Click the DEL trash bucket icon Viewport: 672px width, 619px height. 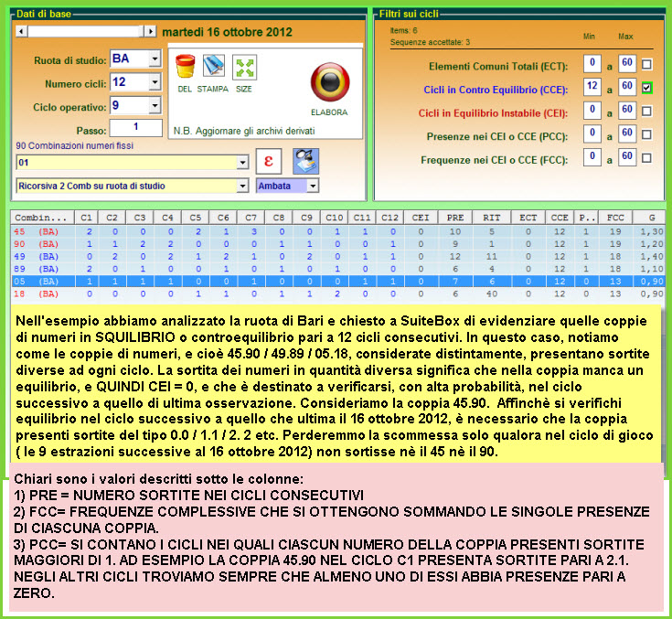(185, 67)
